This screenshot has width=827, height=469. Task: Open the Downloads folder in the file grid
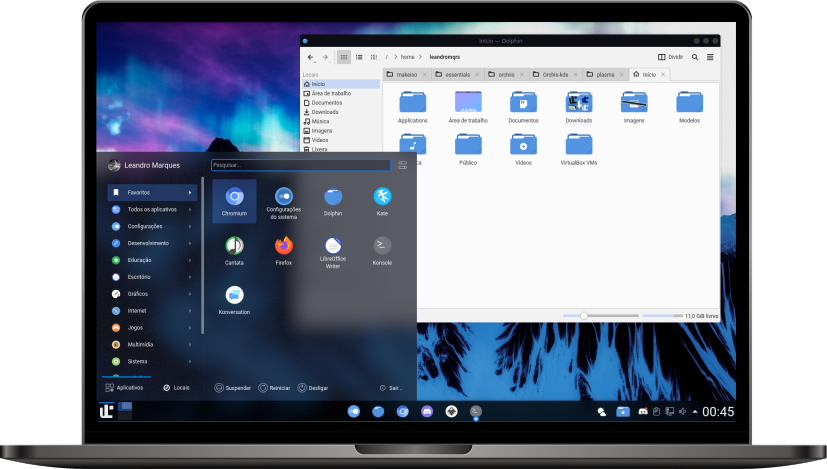[579, 107]
